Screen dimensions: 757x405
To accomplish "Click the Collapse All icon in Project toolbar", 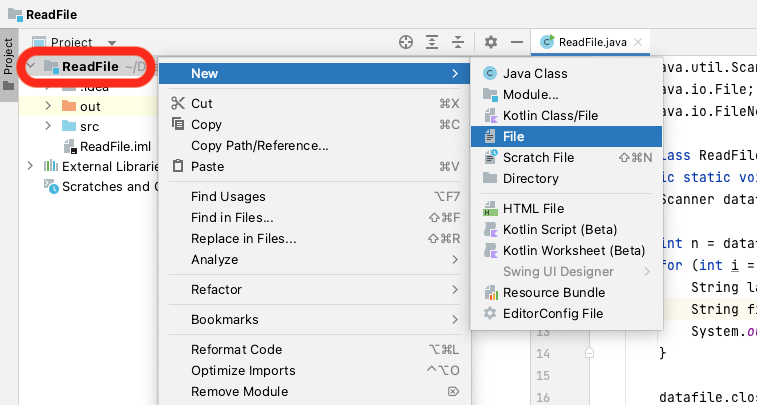I will [x=457, y=42].
